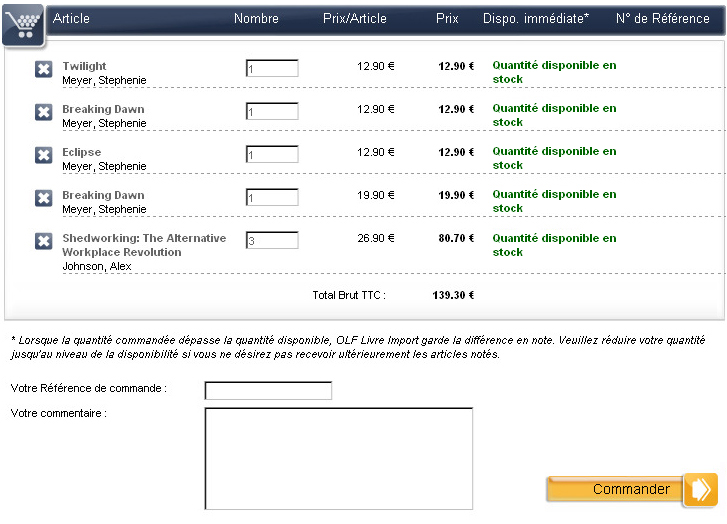Click the total amount 139.30 €
The width and height of the screenshot is (727, 524).
[453, 295]
